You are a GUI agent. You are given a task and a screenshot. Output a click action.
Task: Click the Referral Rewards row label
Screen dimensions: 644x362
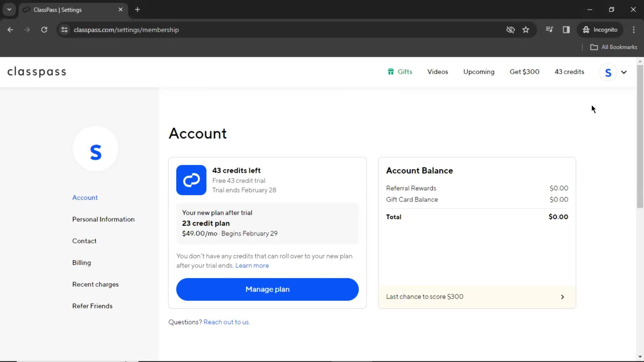coord(411,188)
